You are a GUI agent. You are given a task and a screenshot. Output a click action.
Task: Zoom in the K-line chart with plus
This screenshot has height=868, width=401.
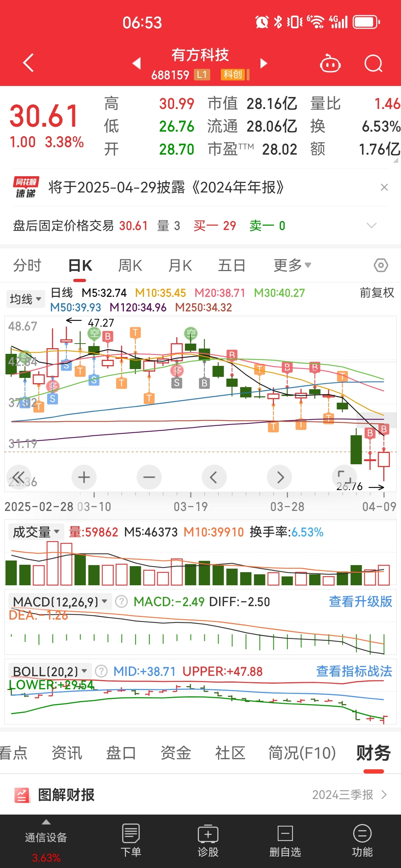[x=84, y=477]
